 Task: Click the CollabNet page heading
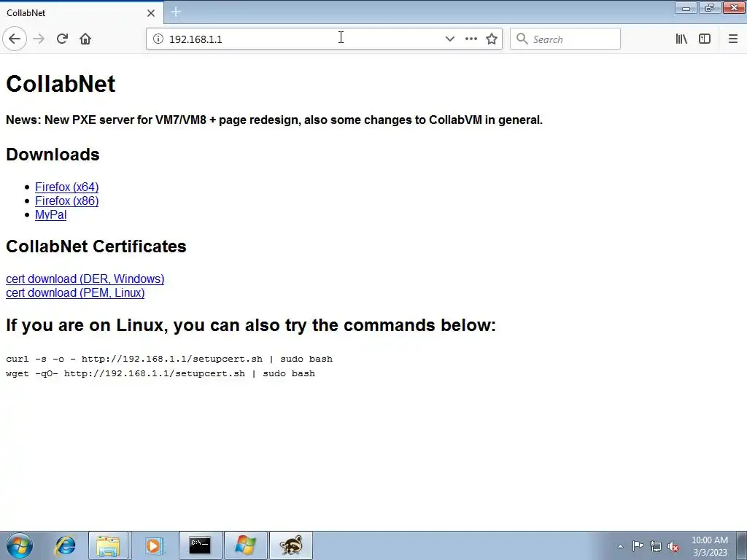pos(61,84)
